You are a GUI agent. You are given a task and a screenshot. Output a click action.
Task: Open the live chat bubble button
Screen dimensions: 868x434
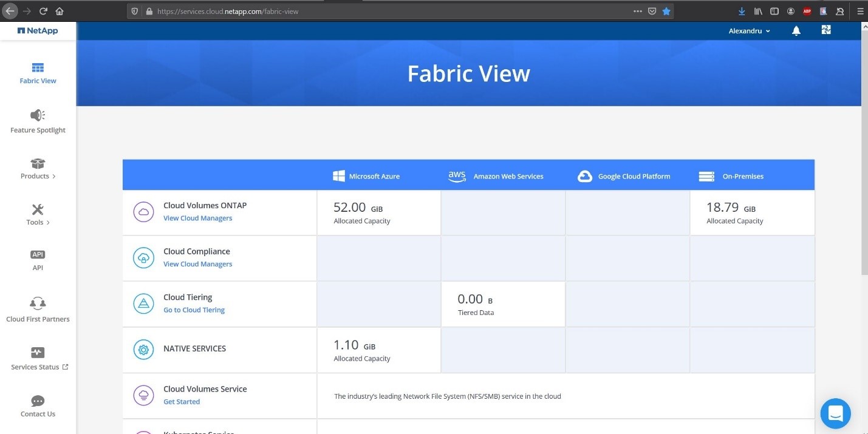tap(835, 413)
